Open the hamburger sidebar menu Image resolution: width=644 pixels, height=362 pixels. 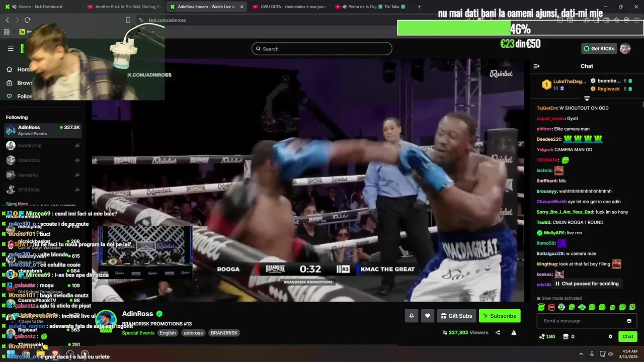point(11,49)
